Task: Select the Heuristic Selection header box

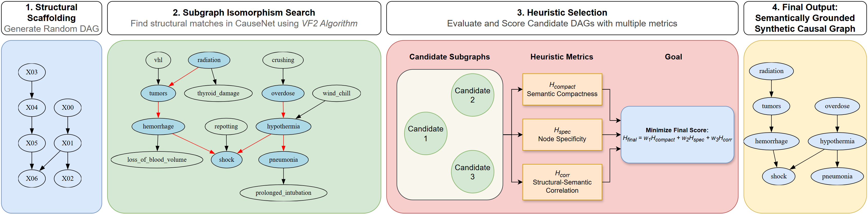Action: click(x=562, y=18)
